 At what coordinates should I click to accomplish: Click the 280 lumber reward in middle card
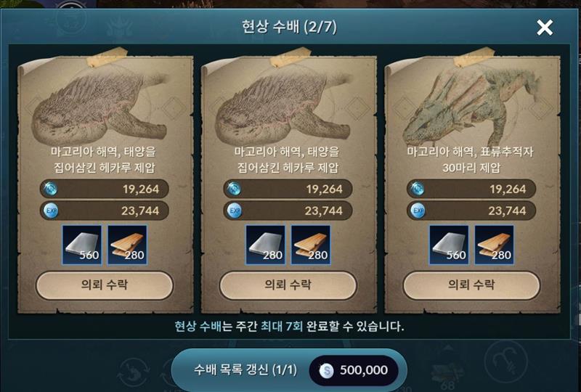311,245
